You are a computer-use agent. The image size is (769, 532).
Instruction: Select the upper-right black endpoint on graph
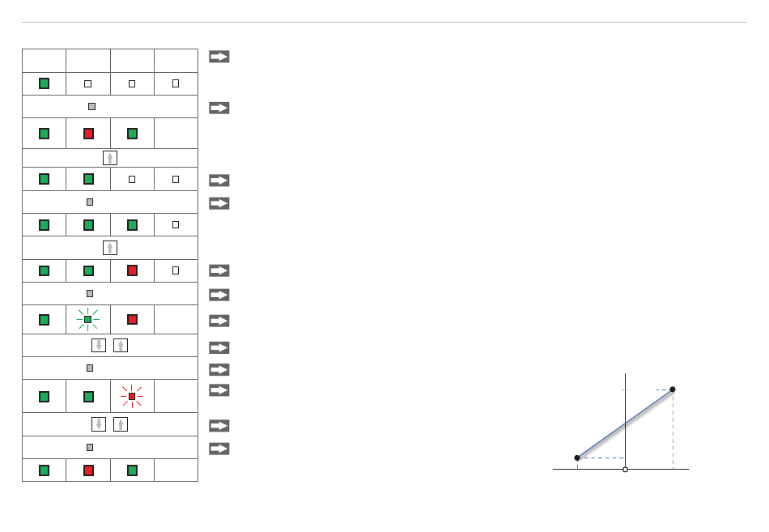(673, 389)
